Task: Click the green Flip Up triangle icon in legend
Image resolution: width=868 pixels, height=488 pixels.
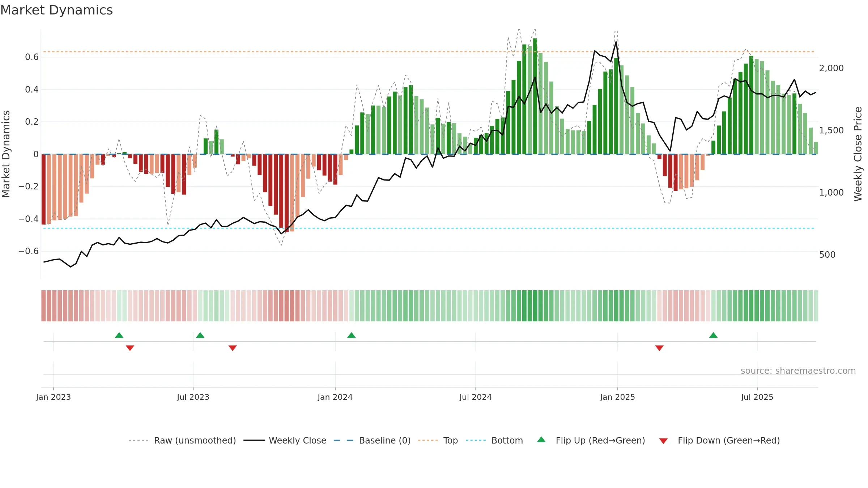Action: pyautogui.click(x=541, y=440)
